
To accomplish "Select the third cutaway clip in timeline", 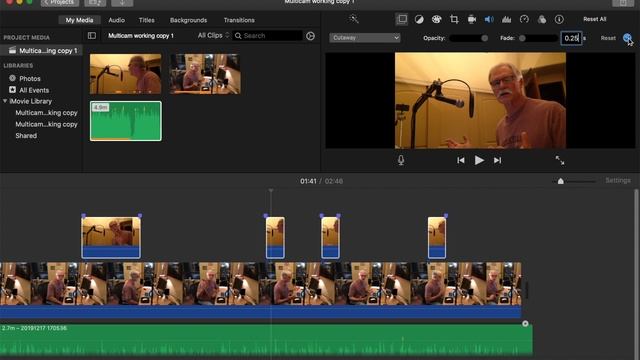I will (x=330, y=238).
